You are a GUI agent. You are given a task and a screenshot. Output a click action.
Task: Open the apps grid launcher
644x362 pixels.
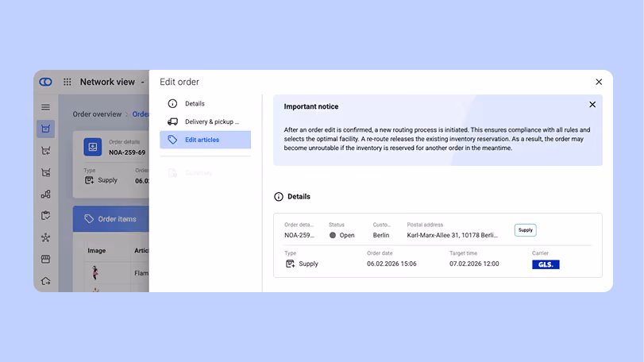67,82
